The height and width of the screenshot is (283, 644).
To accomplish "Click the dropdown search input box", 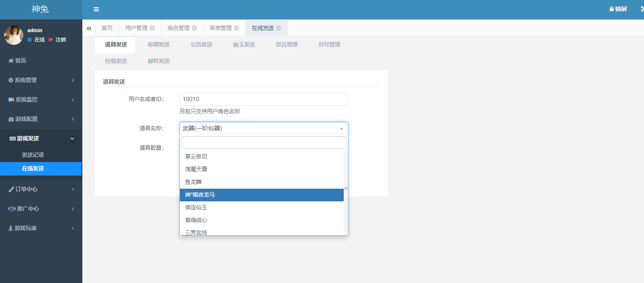I will [x=264, y=143].
